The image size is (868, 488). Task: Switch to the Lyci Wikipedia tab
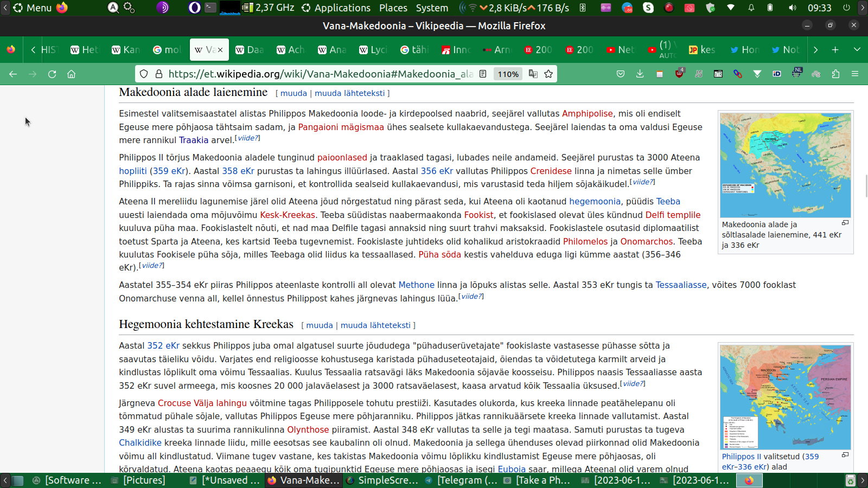pos(373,50)
